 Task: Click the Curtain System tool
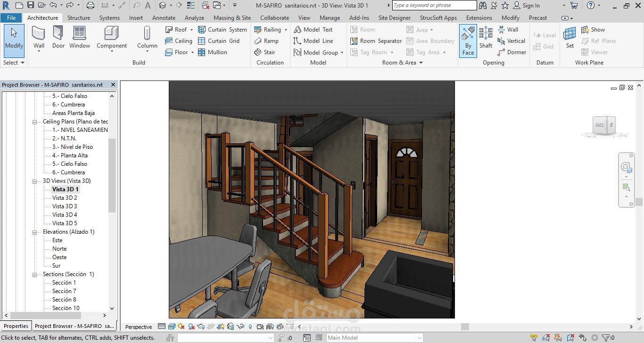(222, 29)
